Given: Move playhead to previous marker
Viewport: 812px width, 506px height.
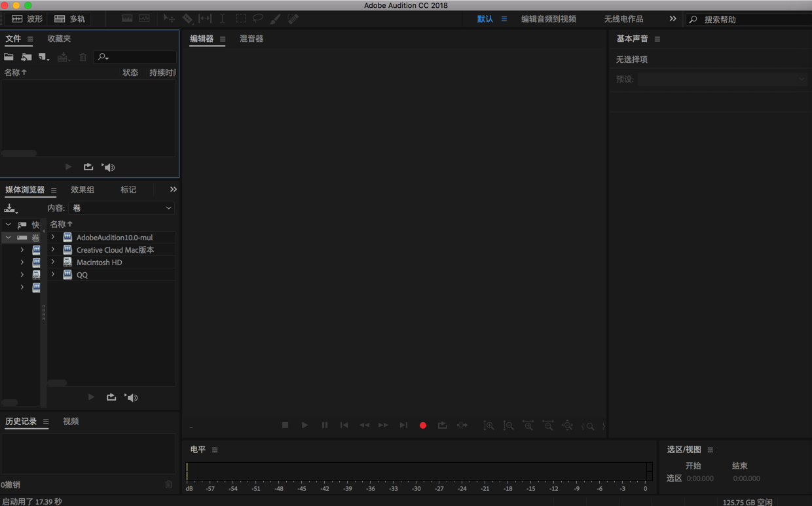Looking at the screenshot, I should point(344,425).
